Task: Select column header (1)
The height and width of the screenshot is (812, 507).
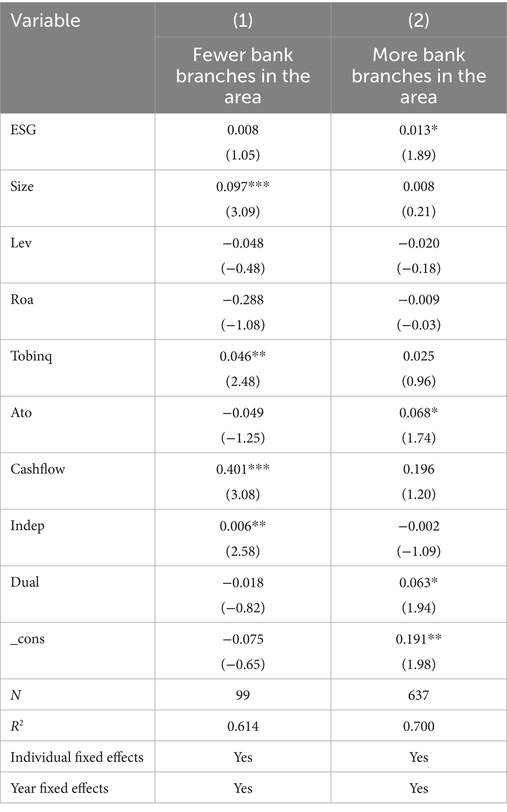Action: (x=243, y=20)
